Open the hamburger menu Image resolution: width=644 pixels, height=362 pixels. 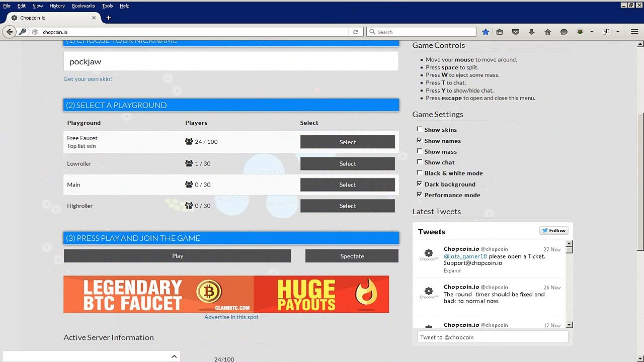tap(634, 32)
